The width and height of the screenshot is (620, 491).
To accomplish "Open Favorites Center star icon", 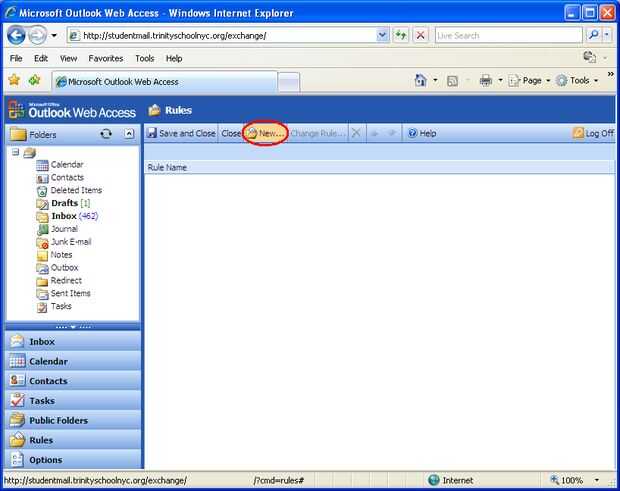I will tap(14, 80).
